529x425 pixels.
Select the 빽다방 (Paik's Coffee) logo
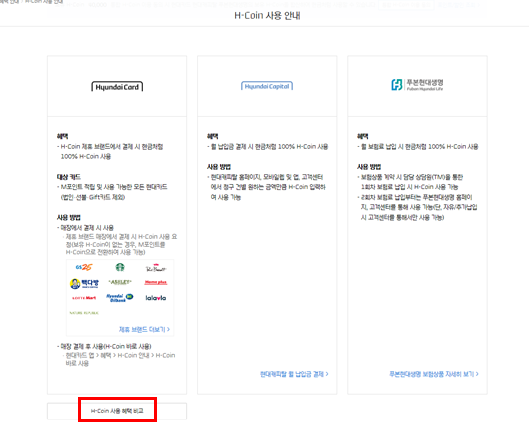pyautogui.click(x=84, y=283)
